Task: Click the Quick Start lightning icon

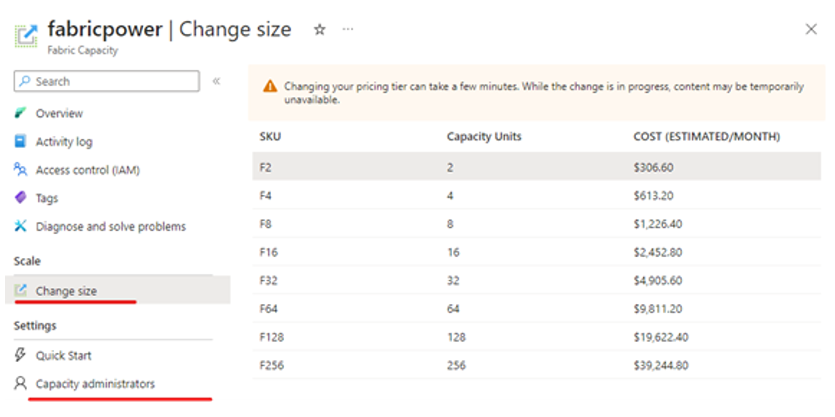Action: 20,355
